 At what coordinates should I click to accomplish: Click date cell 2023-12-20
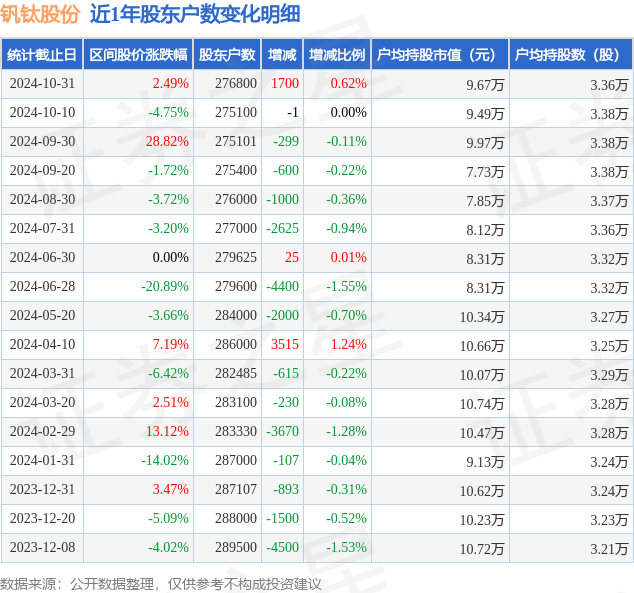tap(42, 518)
